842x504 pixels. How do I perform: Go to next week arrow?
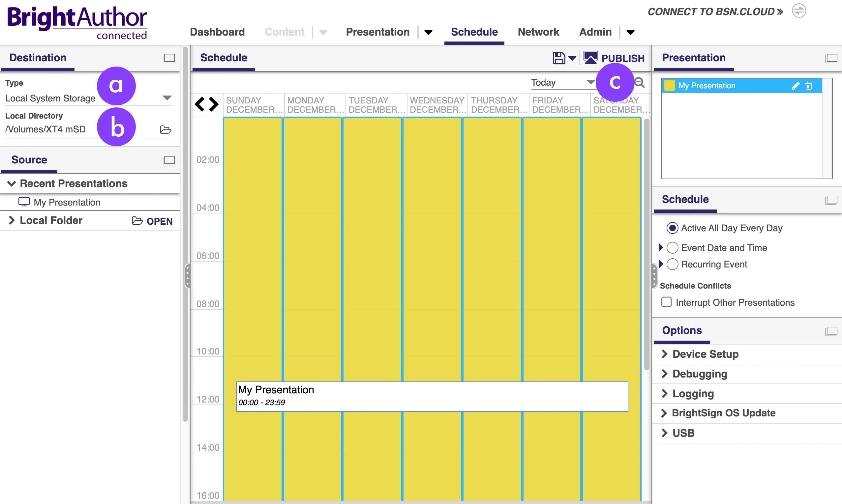click(x=213, y=104)
